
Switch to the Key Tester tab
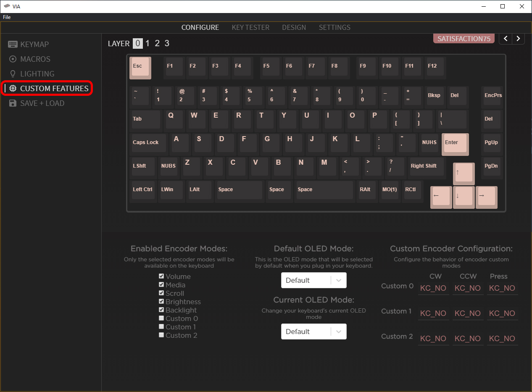(x=250, y=27)
